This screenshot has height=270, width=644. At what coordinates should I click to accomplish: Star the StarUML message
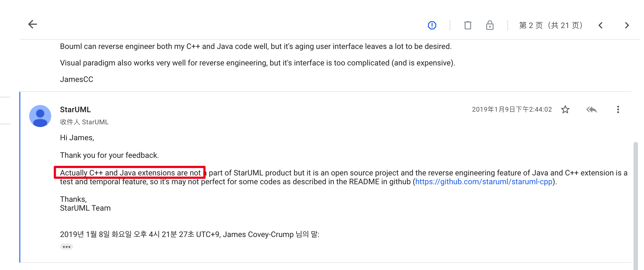(565, 109)
